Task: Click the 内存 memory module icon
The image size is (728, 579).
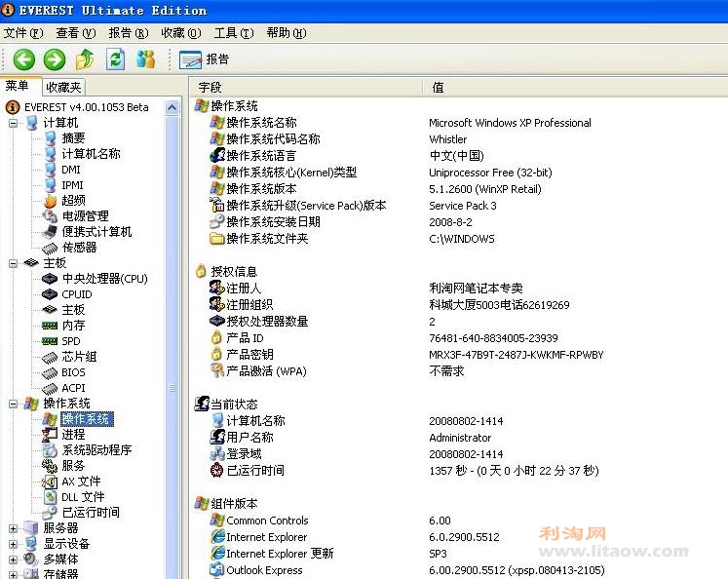Action: [x=50, y=326]
